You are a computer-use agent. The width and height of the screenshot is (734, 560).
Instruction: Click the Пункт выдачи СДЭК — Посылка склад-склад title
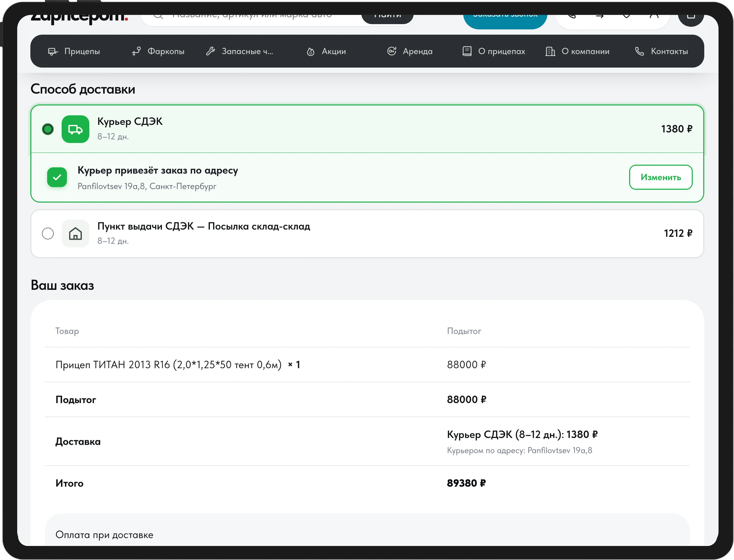pos(204,226)
